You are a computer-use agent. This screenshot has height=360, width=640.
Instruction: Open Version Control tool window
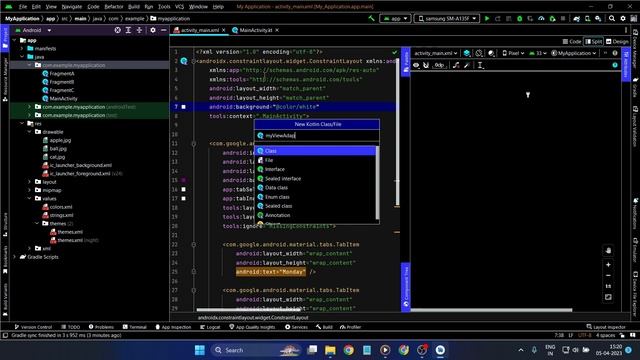point(33,327)
